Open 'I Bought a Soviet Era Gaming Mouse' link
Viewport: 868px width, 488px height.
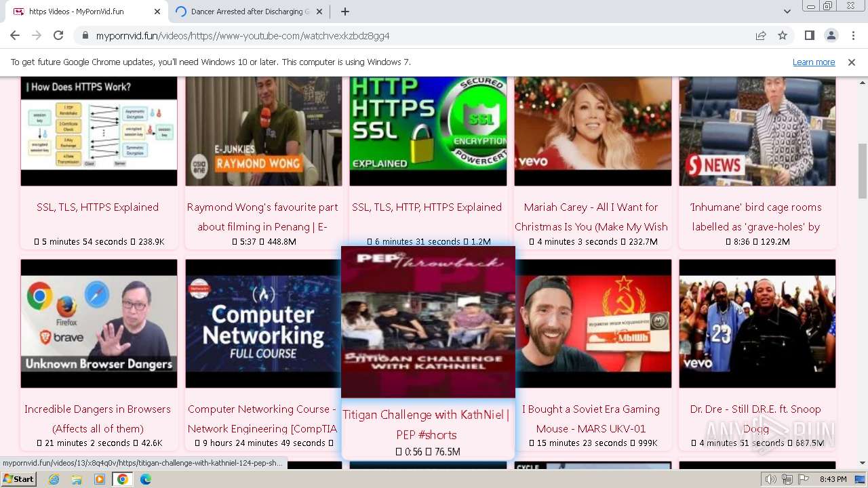pos(591,419)
